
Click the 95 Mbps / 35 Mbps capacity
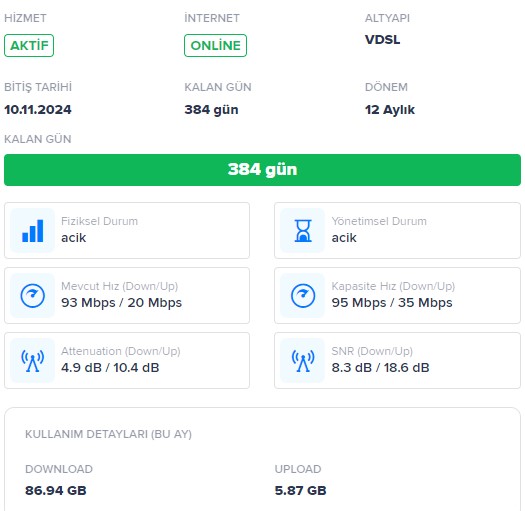[x=392, y=302]
